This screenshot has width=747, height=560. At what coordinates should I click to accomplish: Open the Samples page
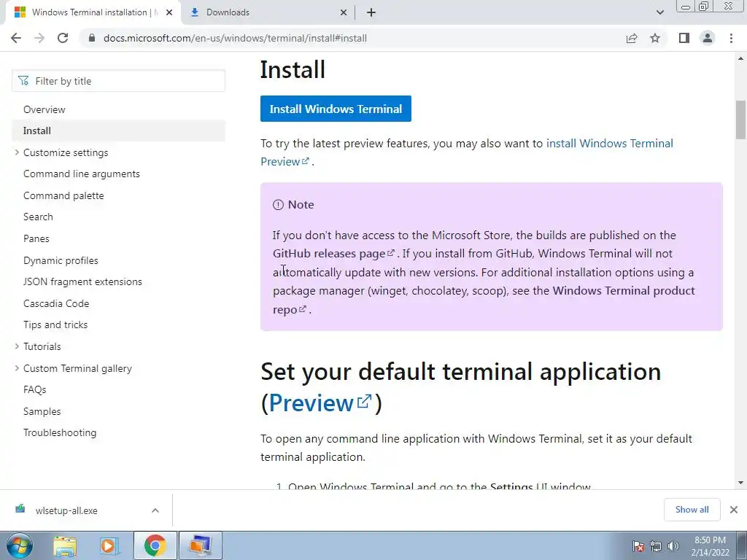42,411
